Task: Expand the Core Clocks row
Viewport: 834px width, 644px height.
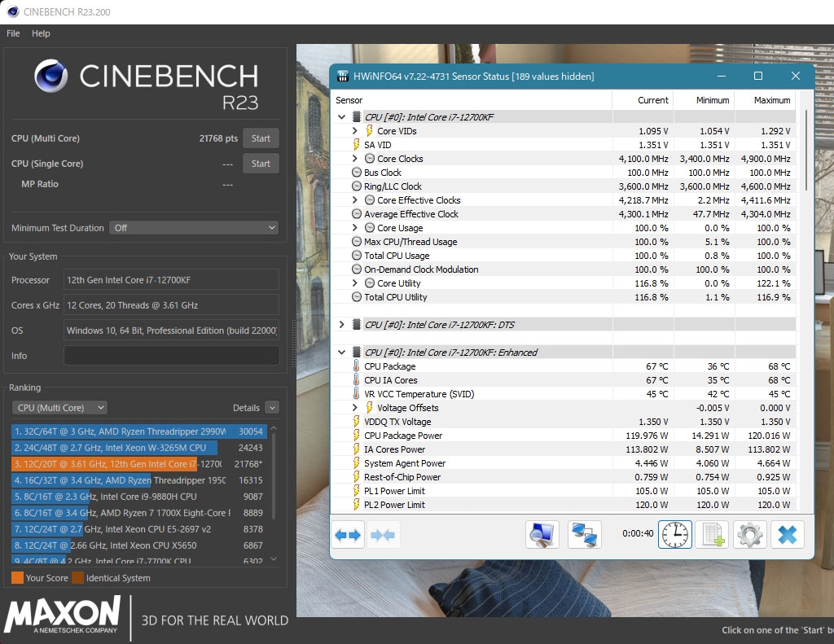Action: pos(355,159)
